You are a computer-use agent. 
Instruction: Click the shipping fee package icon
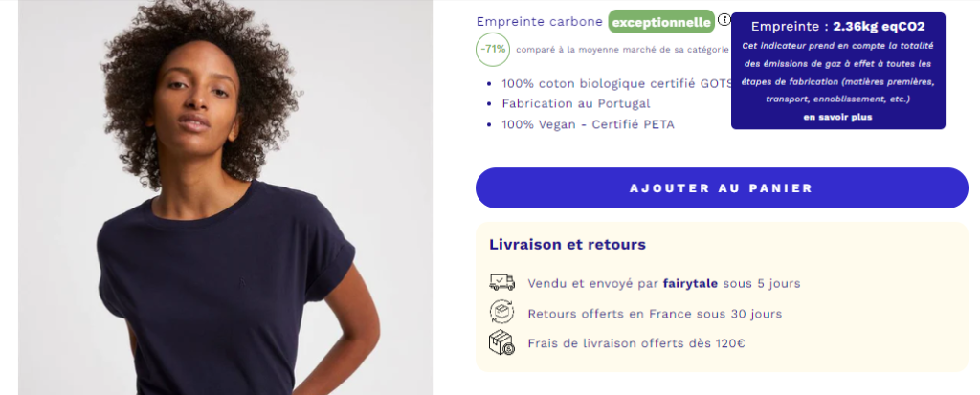pos(501,343)
